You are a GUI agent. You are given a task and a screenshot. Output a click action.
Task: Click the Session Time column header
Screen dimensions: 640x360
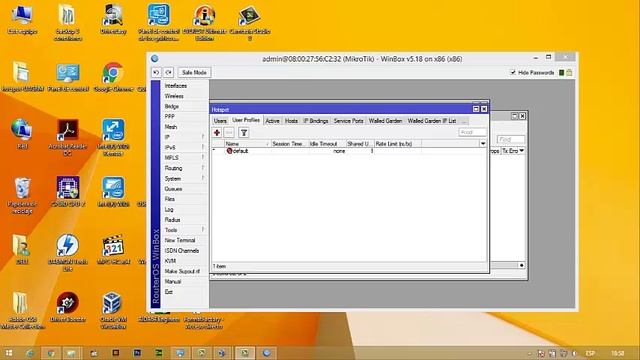[289, 144]
